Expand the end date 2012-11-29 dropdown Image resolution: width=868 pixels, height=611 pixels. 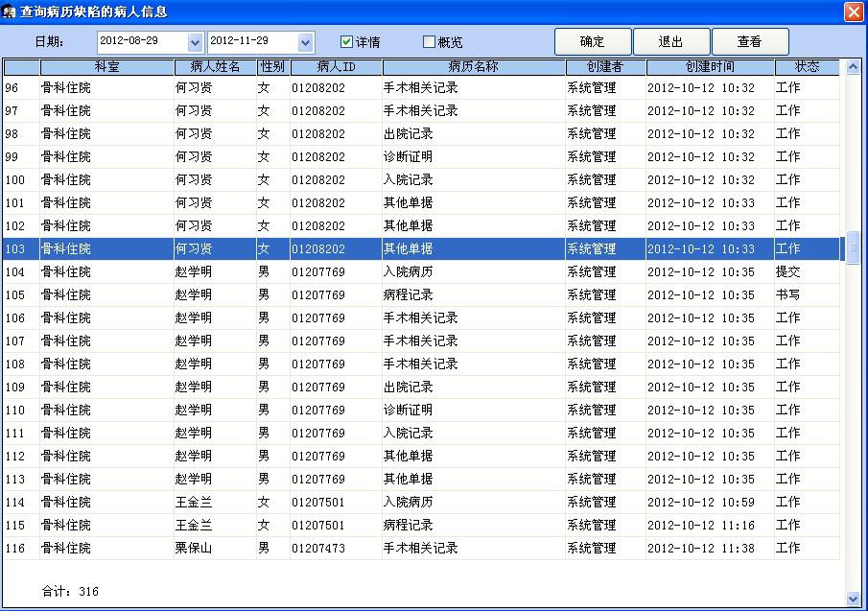point(306,42)
